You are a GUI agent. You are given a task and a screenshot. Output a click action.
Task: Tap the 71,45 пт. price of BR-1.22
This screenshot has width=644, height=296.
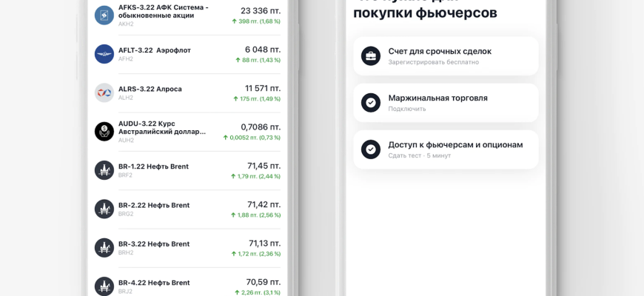click(264, 166)
